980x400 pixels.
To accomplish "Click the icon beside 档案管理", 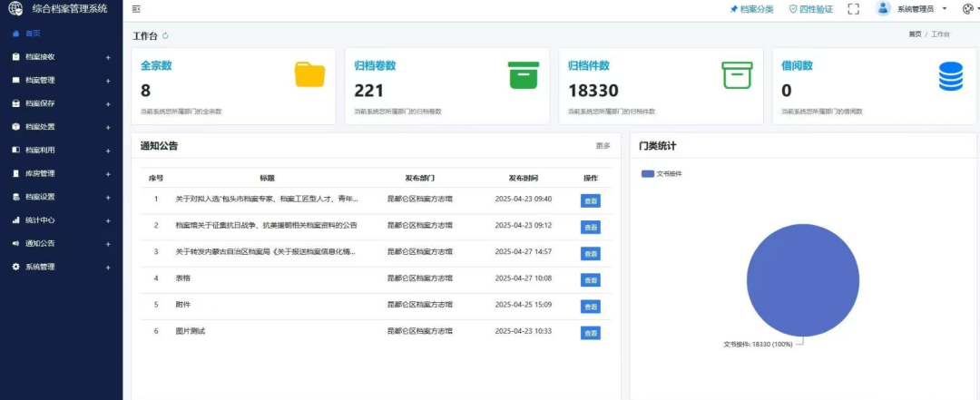I will pyautogui.click(x=16, y=81).
